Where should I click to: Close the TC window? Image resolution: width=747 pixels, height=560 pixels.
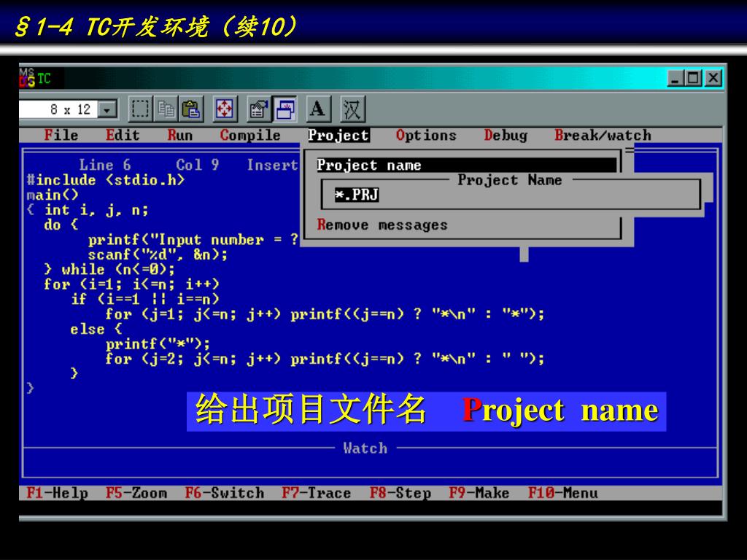713,77
